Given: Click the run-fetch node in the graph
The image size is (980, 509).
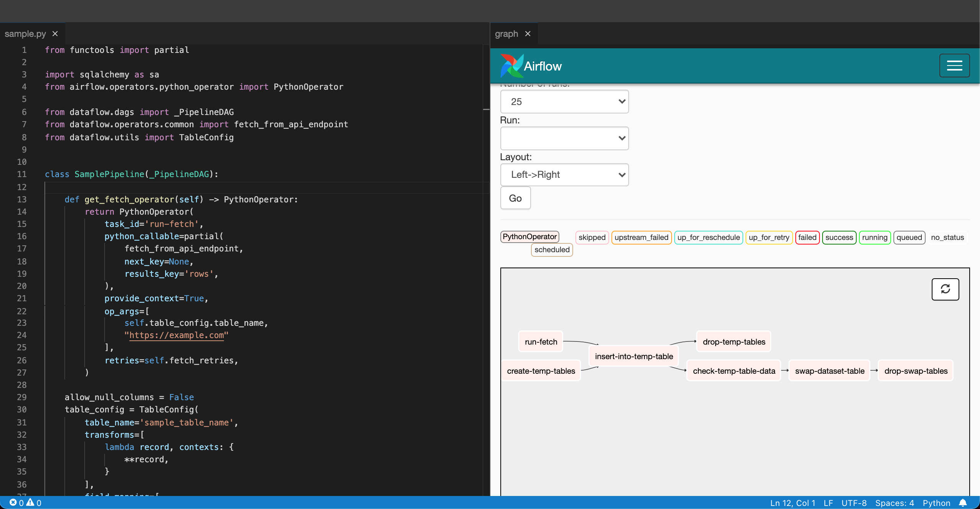Looking at the screenshot, I should click(540, 342).
